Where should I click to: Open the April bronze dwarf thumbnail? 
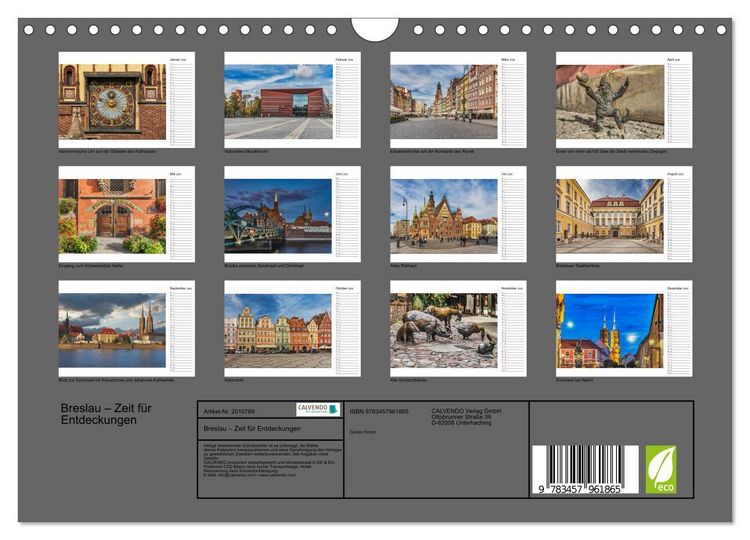tap(624, 99)
